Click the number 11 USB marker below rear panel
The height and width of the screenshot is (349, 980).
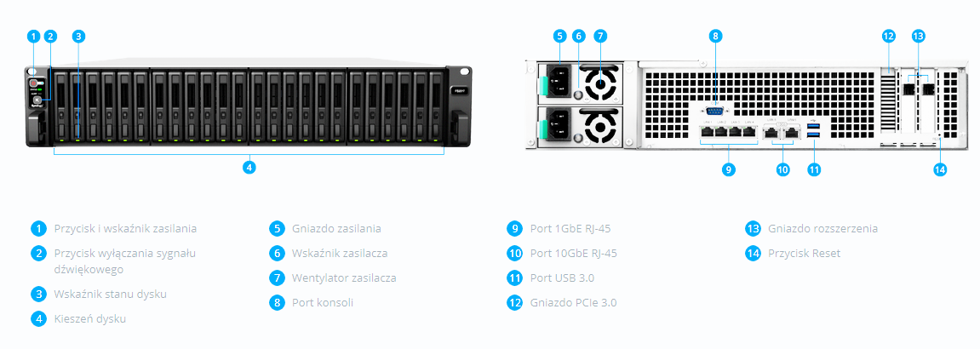(813, 169)
